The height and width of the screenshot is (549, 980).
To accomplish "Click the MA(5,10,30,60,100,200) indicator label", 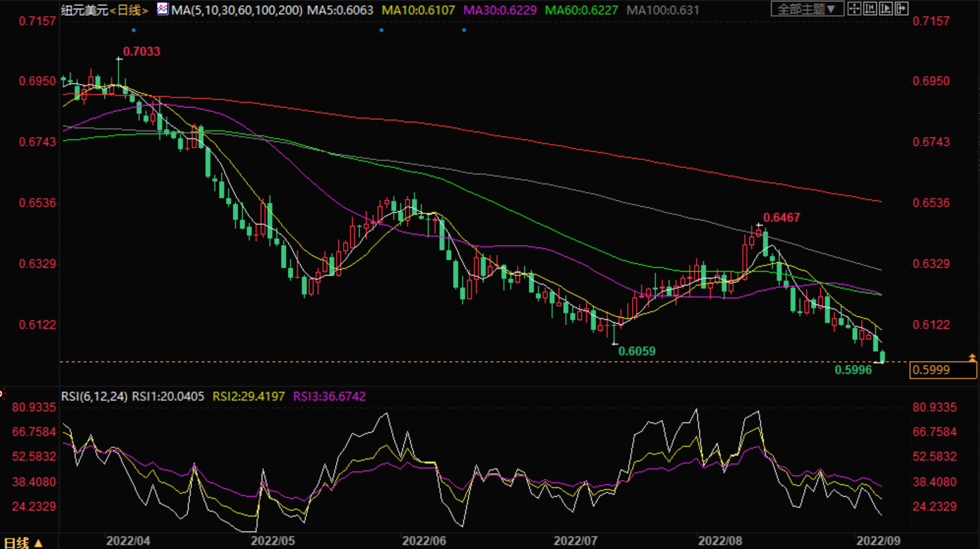I will (237, 10).
